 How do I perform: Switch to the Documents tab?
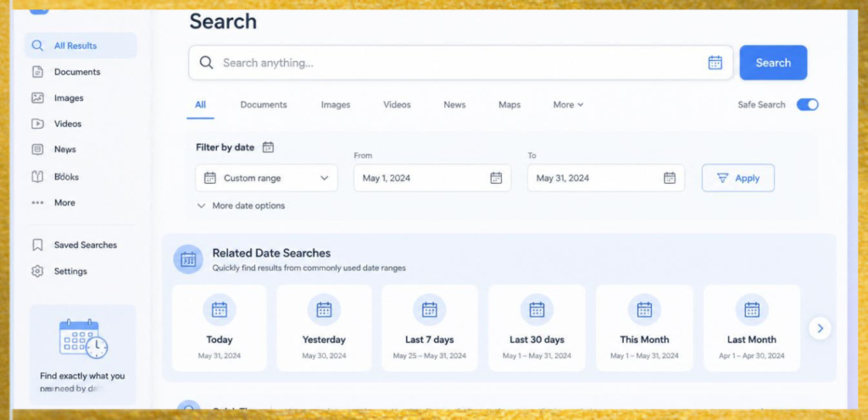coord(264,104)
